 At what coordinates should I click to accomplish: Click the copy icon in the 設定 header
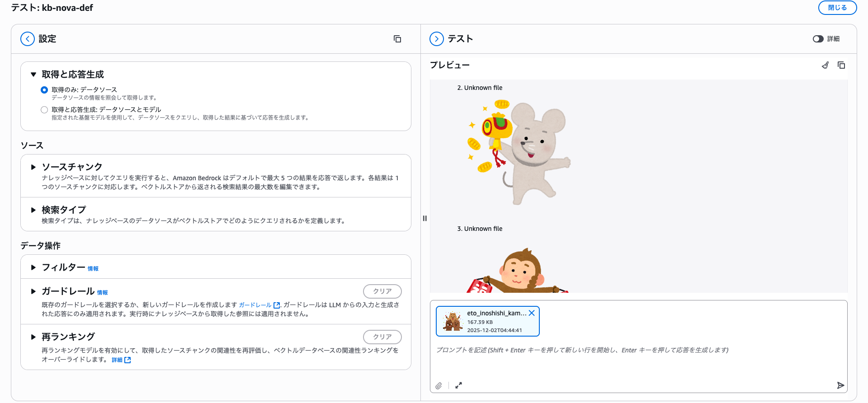pos(397,39)
